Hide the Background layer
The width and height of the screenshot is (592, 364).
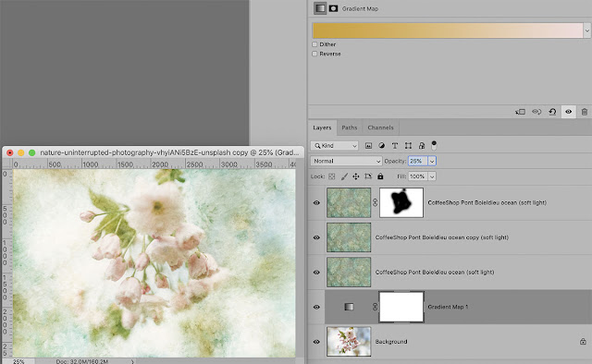316,342
